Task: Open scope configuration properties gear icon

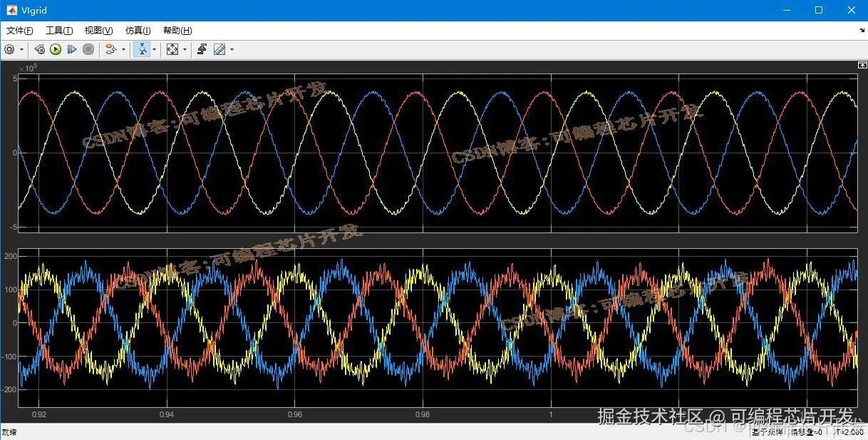Action: pyautogui.click(x=9, y=49)
